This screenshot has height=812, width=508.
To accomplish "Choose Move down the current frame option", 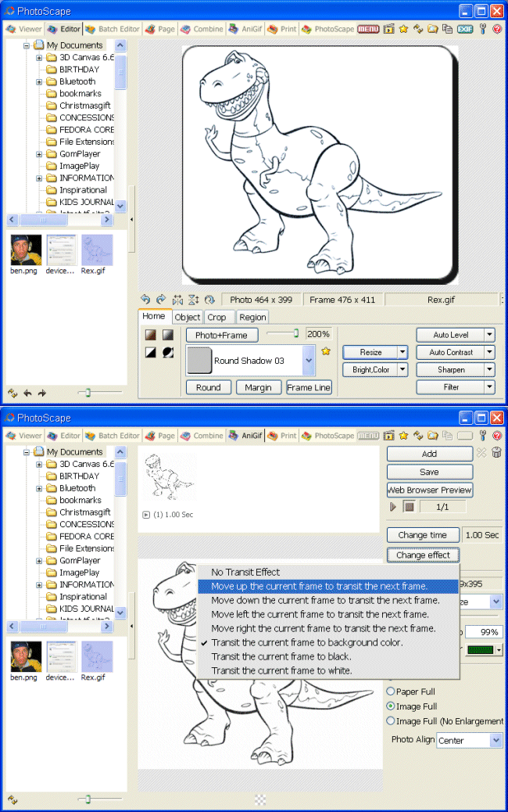I will point(328,600).
